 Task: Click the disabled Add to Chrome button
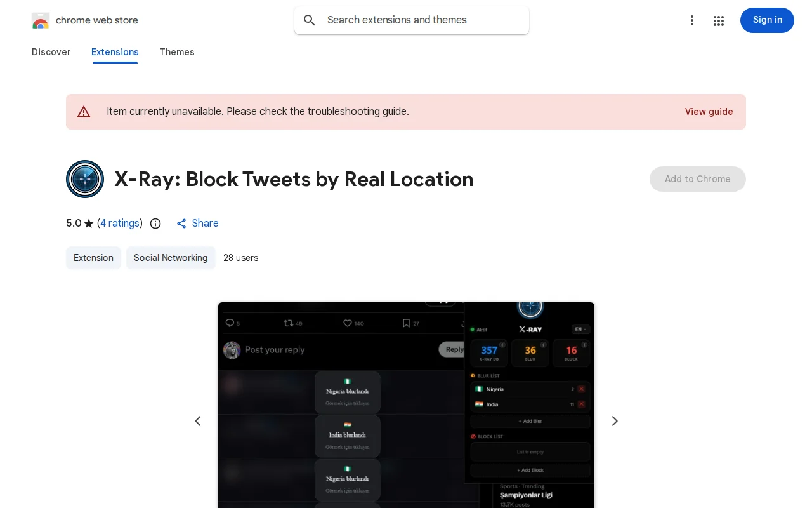point(697,179)
